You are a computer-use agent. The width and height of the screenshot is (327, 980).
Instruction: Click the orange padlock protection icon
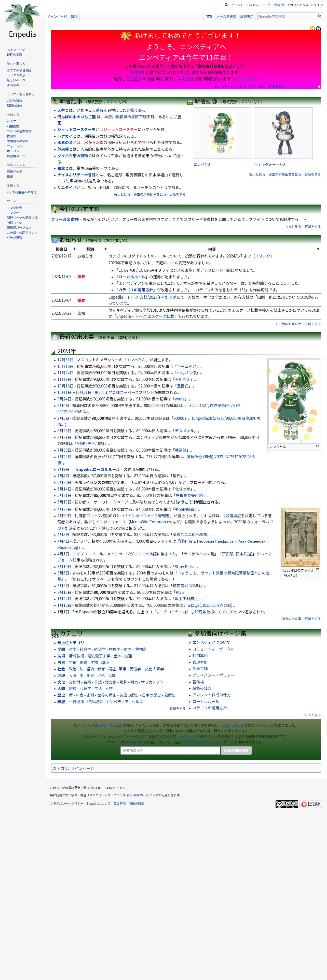pyautogui.click(x=312, y=28)
